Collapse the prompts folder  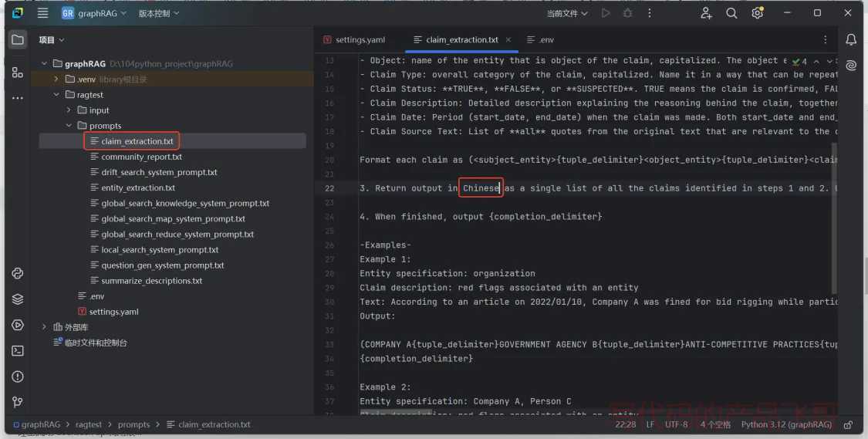(x=69, y=126)
